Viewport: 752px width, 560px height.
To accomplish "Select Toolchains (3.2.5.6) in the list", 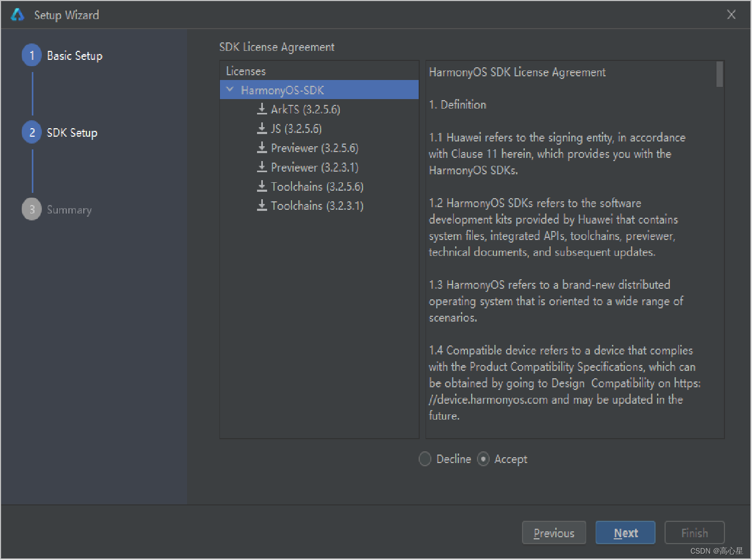I will point(317,186).
